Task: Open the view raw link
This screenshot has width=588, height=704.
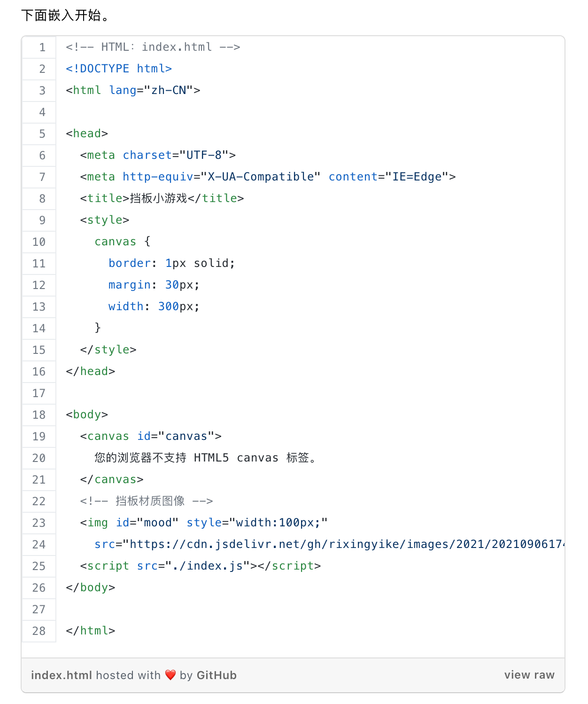Action: [x=529, y=675]
